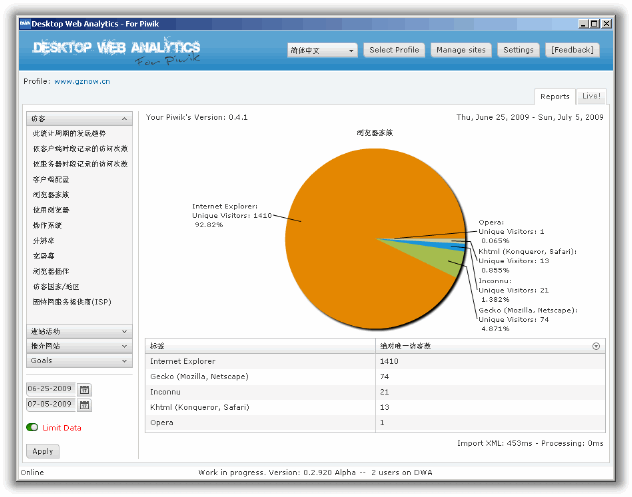The height and width of the screenshot is (497, 632).
Task: Select the Opera table row label
Action: [x=162, y=422]
